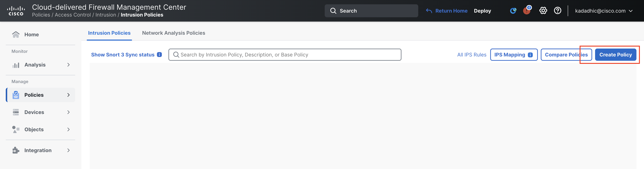Click the IPS Mapping button
The height and width of the screenshot is (169, 644).
[514, 55]
